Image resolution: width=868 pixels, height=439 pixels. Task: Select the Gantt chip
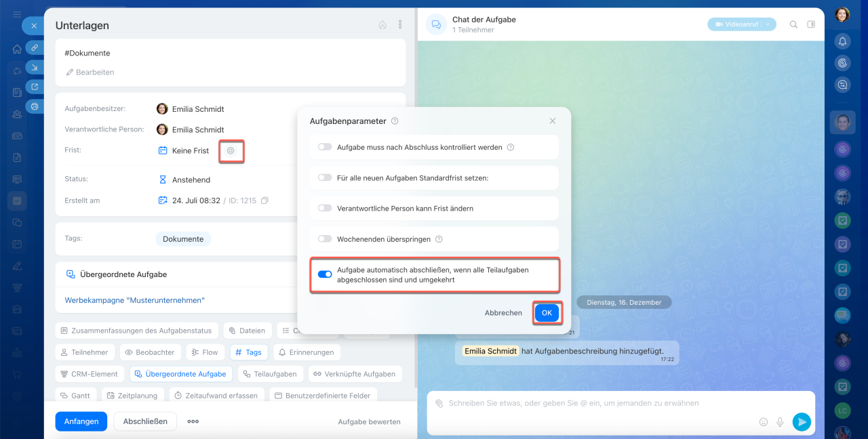[76, 396]
